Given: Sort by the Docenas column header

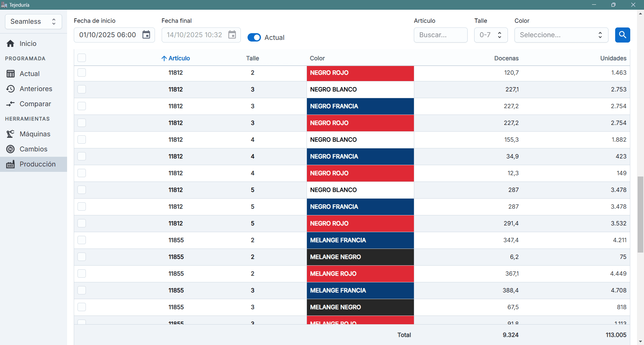Looking at the screenshot, I should click(506, 58).
